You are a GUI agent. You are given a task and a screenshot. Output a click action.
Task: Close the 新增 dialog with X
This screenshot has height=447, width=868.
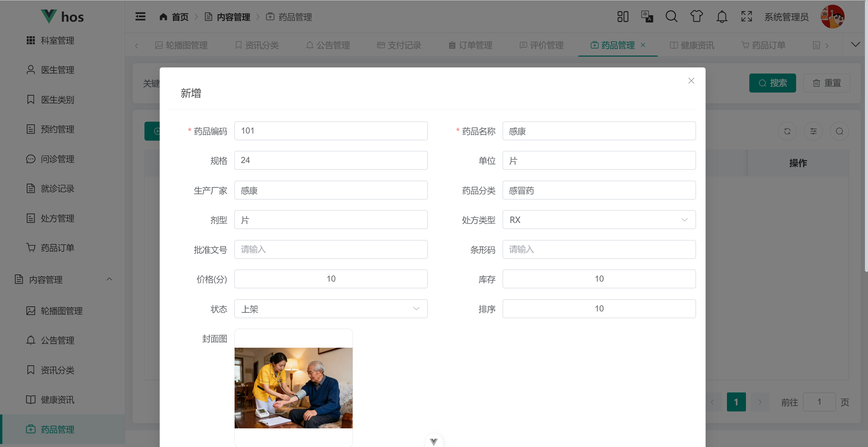tap(691, 81)
